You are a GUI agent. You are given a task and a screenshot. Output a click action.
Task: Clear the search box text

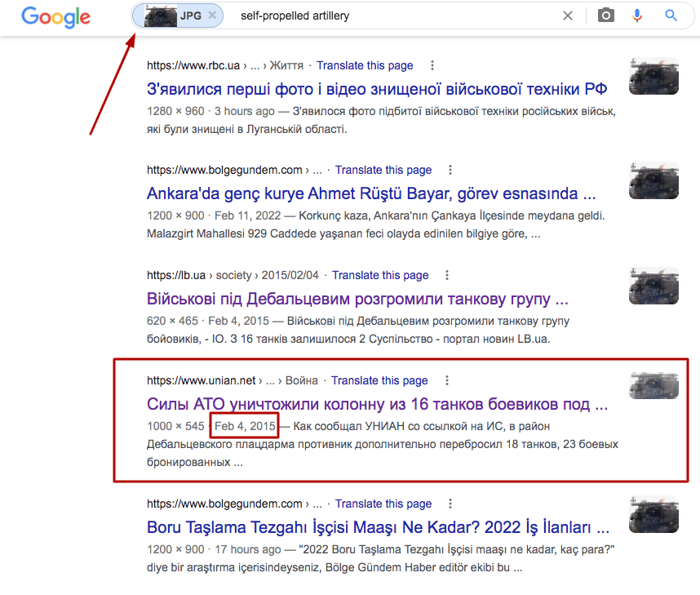[568, 16]
